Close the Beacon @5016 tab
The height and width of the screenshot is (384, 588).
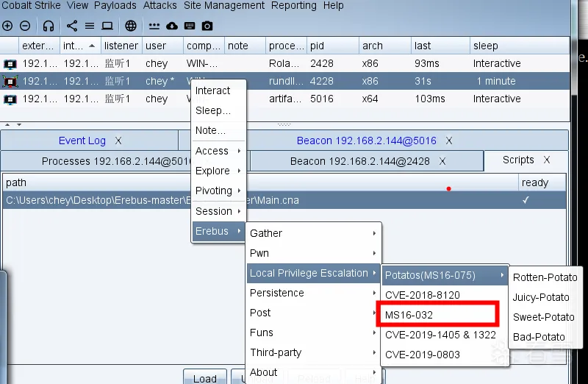(x=449, y=141)
